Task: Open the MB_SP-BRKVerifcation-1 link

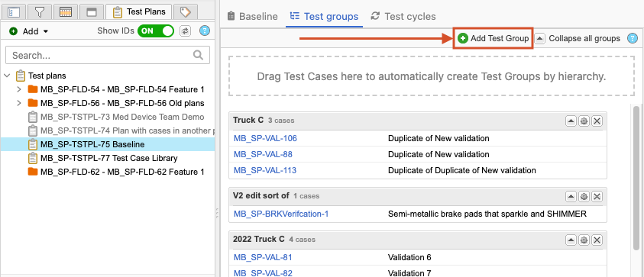Action: point(281,214)
